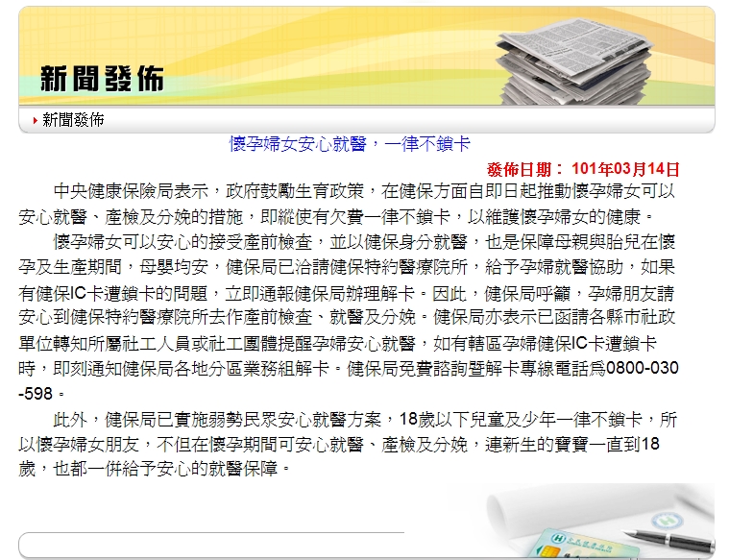Click the pen image at page bottom
729x560 pixels.
667,540
